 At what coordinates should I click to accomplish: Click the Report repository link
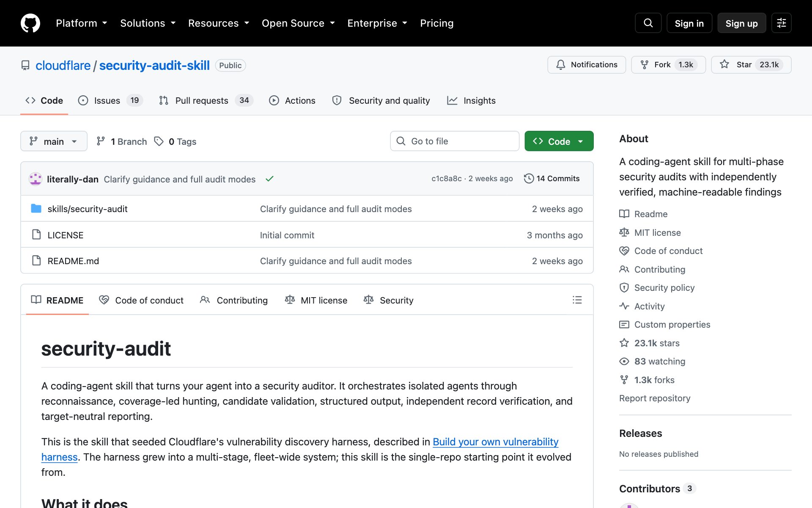[655, 398]
